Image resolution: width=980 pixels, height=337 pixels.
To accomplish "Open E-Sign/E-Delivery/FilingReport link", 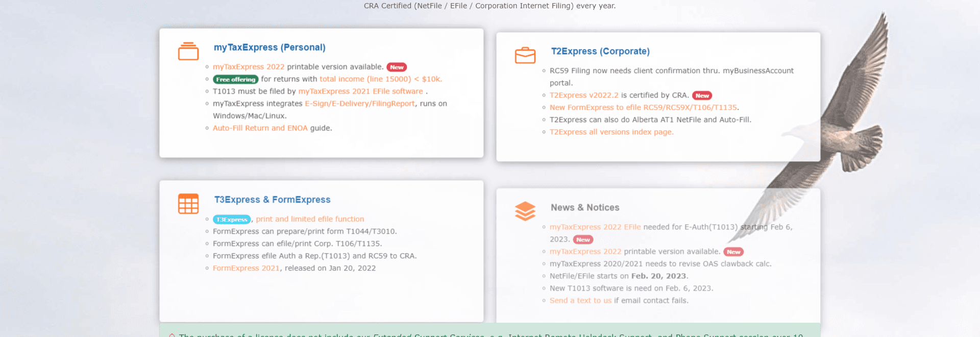I will click(x=360, y=104).
